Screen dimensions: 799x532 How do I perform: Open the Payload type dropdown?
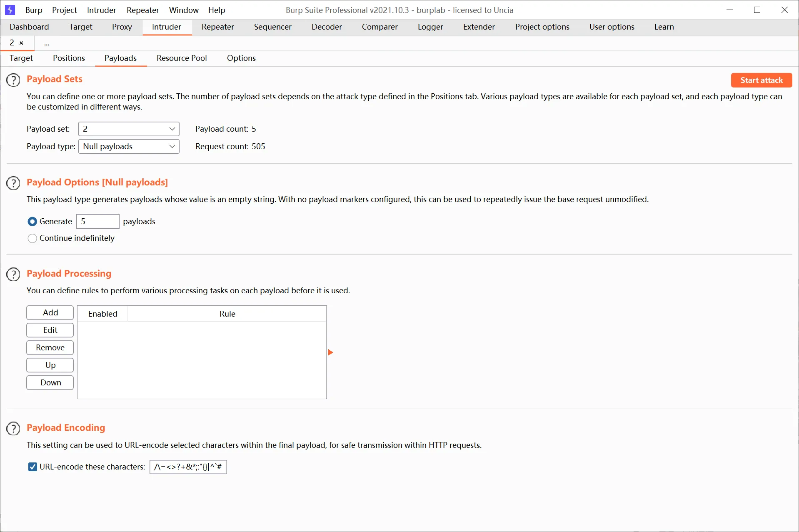(x=129, y=147)
